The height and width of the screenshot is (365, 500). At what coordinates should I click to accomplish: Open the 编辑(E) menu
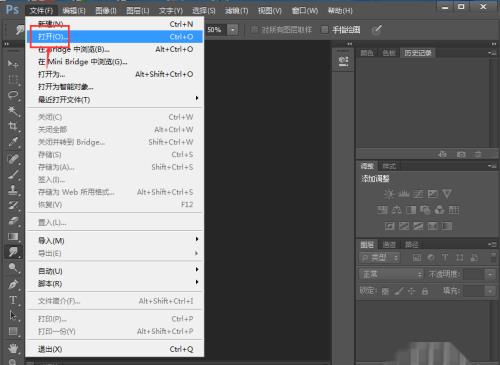pos(74,11)
